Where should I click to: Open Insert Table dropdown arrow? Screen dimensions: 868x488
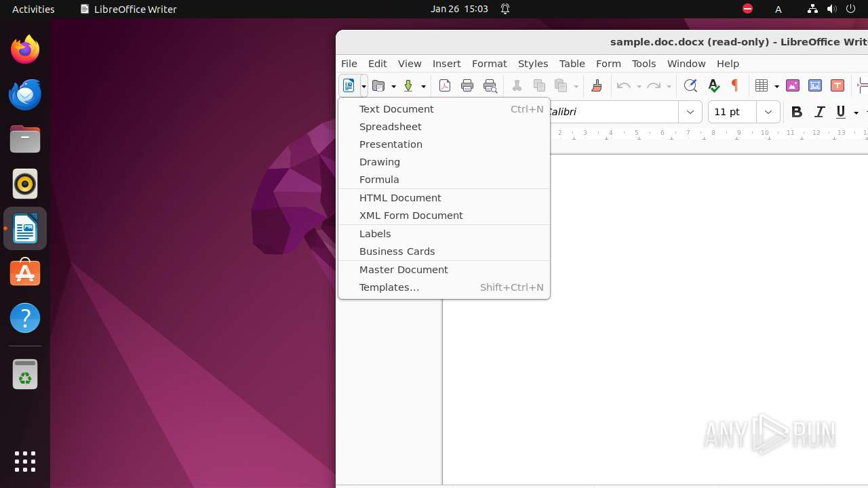pyautogui.click(x=776, y=86)
